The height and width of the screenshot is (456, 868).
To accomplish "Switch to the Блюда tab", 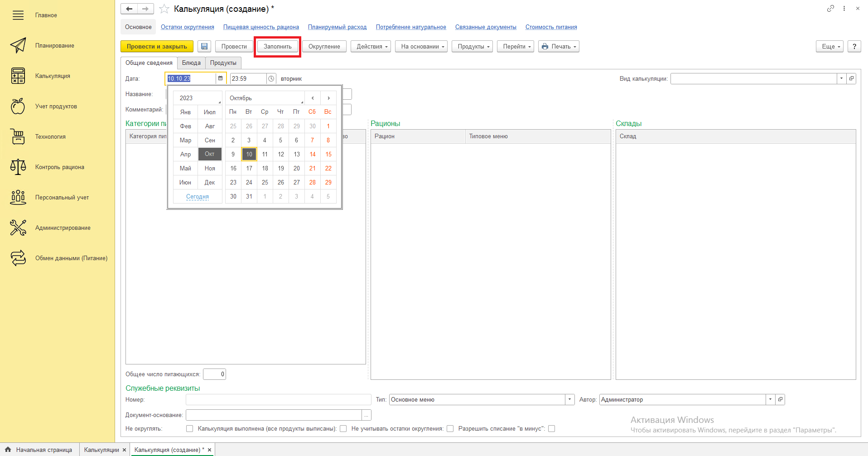I will [x=191, y=63].
